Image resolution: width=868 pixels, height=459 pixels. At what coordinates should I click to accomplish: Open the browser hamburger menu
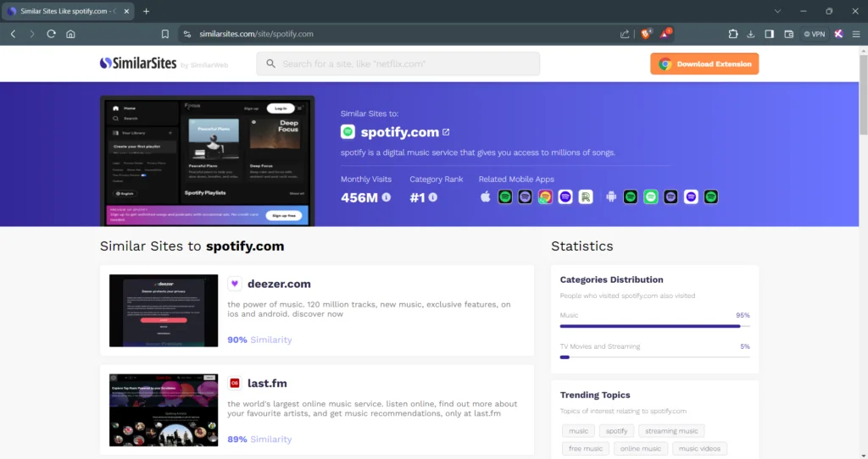pyautogui.click(x=856, y=34)
